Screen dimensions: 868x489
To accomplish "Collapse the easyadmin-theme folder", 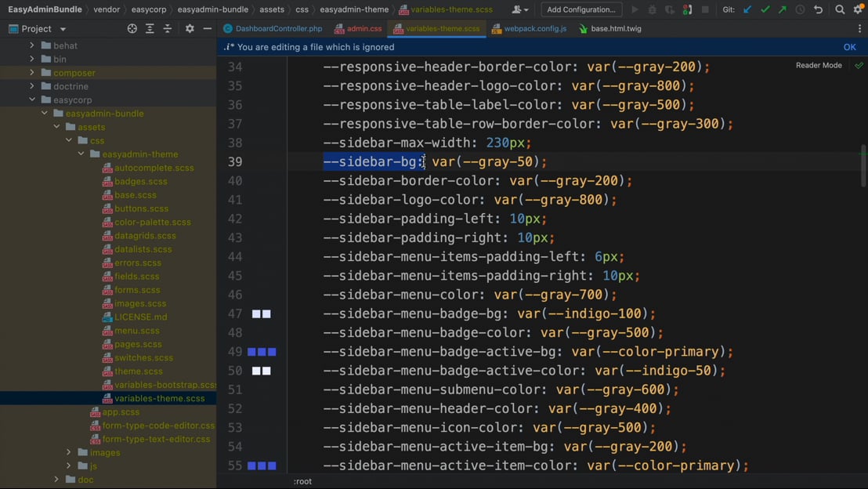I will (81, 154).
